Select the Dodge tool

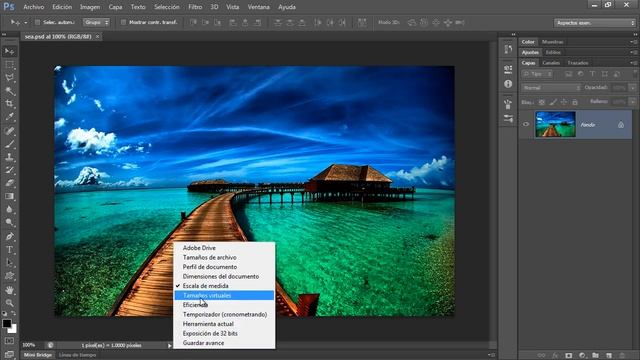click(x=9, y=222)
